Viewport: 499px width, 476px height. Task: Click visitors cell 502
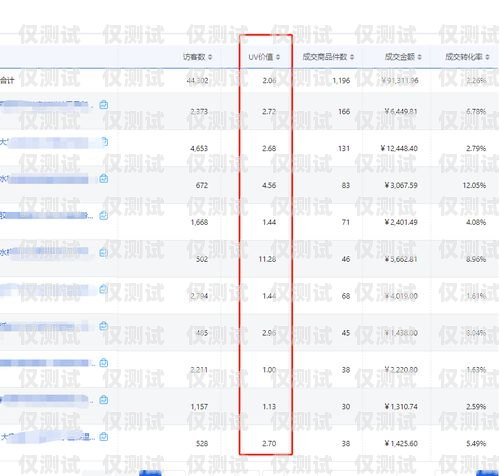pos(202,259)
